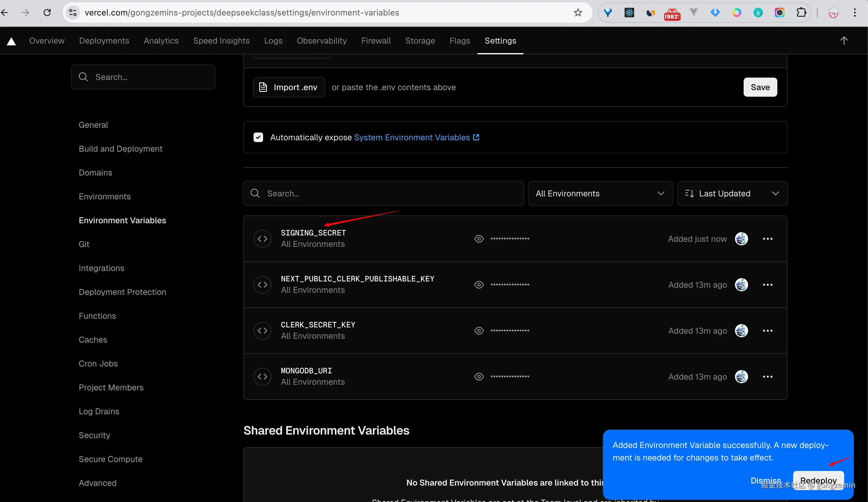Click the code icon beside NEXT_PUBLIC_CLERK_PUBLISHABLE_KEY
868x502 pixels.
262,285
